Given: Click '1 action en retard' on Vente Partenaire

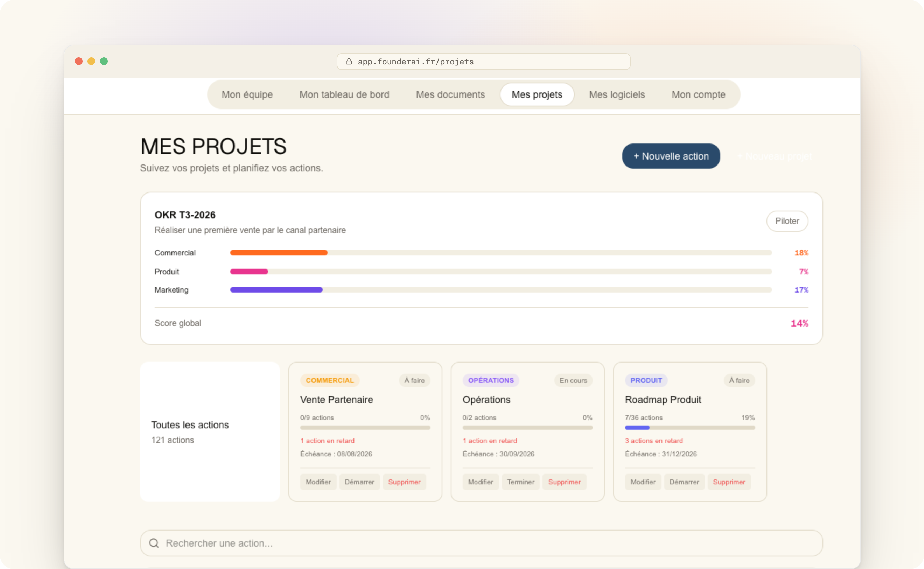Looking at the screenshot, I should click(x=328, y=441).
